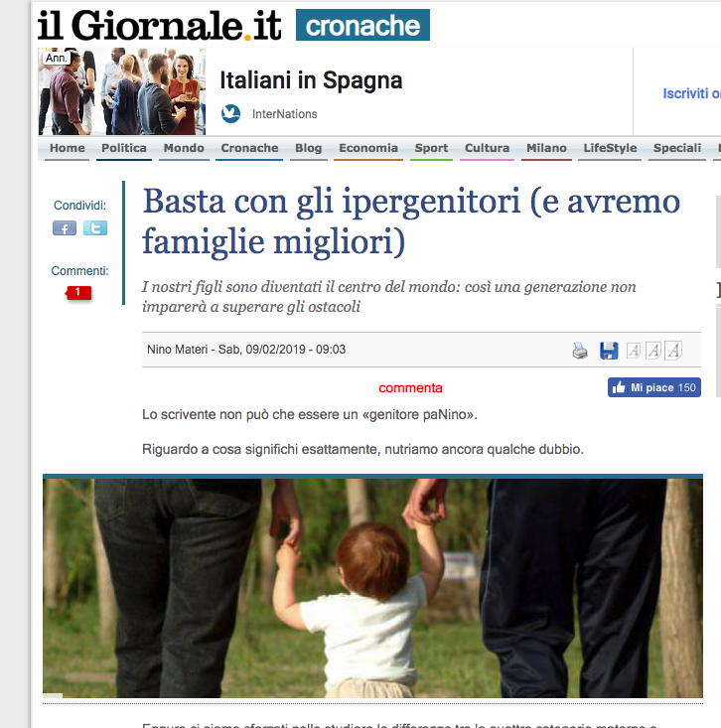Viewport: 721px width, 728px height.
Task: Click the Mi piace like button
Action: click(x=654, y=387)
